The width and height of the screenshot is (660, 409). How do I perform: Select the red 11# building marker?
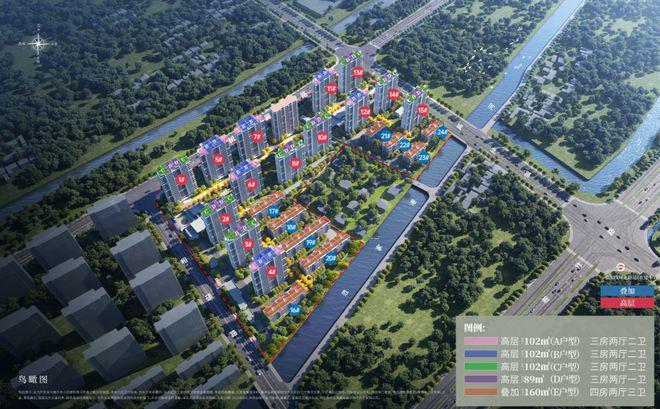tap(332, 89)
